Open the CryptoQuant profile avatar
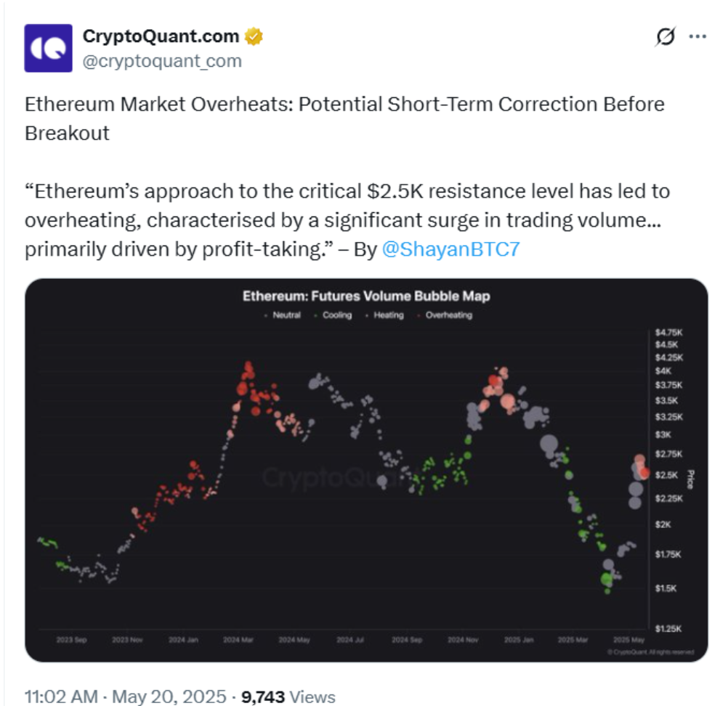Image resolution: width=728 pixels, height=706 pixels. pyautogui.click(x=48, y=48)
